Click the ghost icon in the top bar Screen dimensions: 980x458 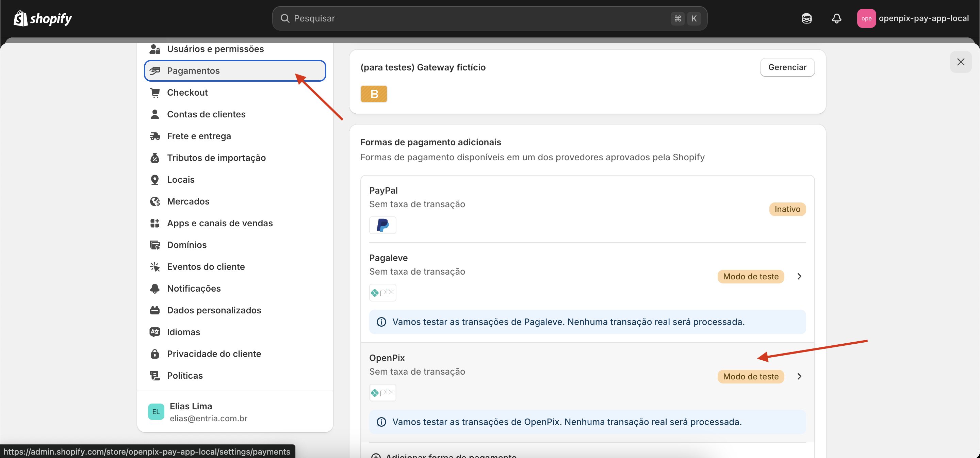[806, 18]
